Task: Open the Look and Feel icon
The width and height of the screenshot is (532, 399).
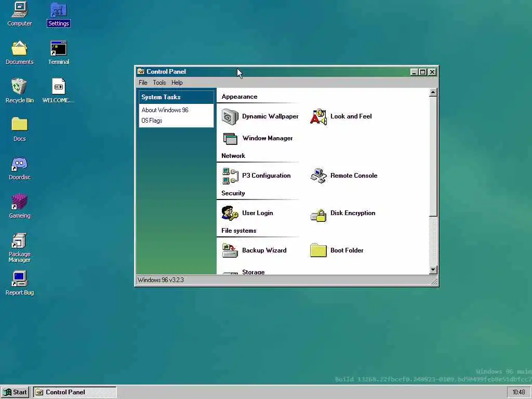Action: point(318,117)
